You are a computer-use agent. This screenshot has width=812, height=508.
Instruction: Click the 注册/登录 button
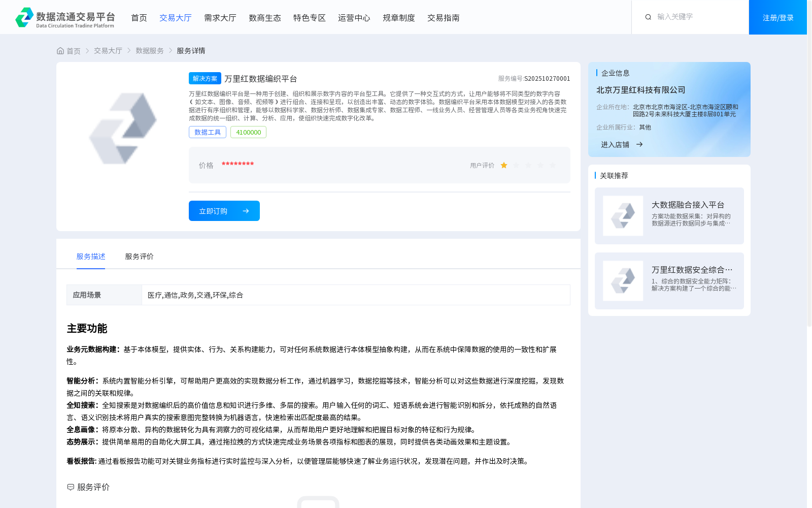(x=778, y=17)
